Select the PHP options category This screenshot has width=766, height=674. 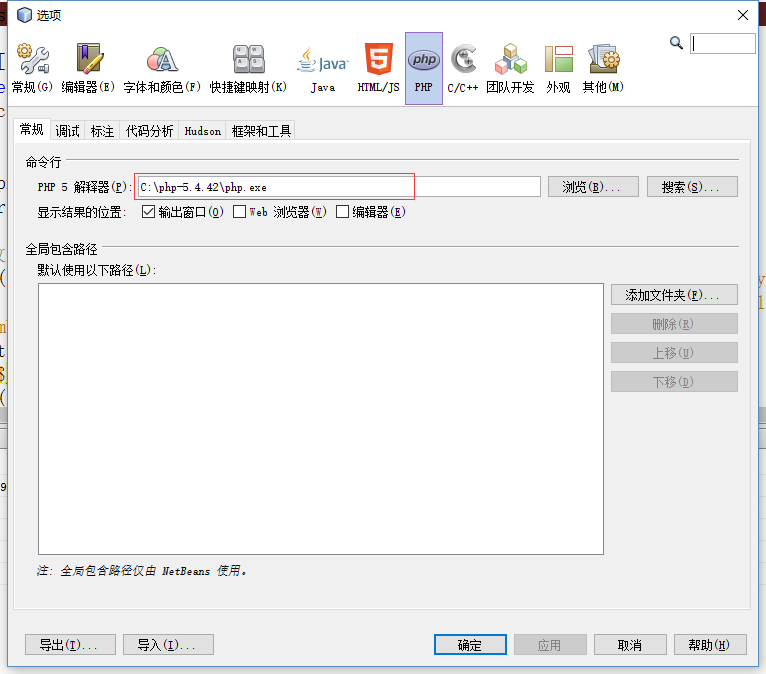[424, 68]
